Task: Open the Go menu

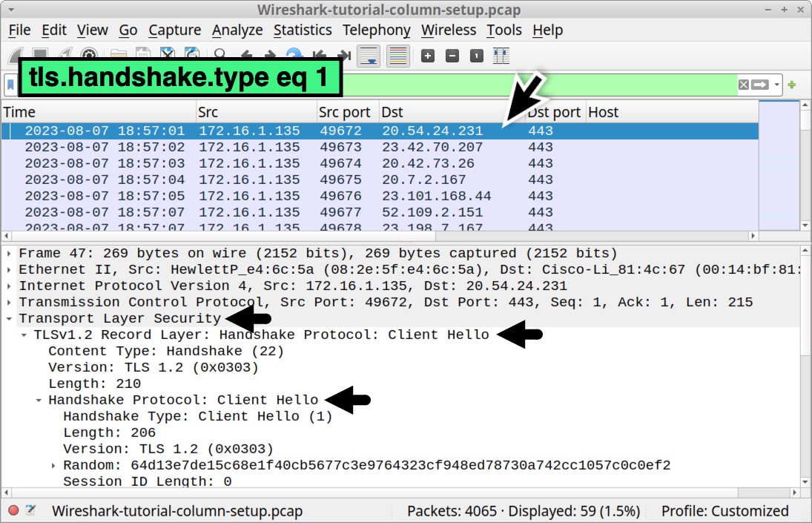Action: (x=128, y=30)
